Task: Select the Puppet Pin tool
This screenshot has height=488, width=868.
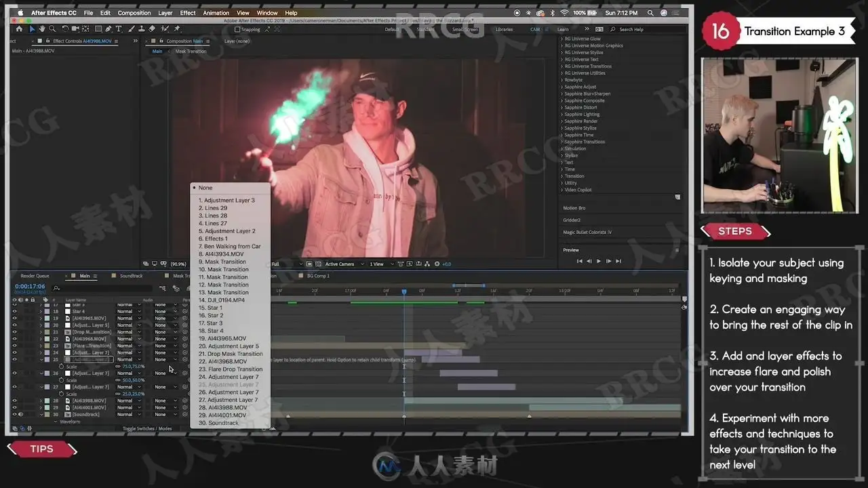Action: pyautogui.click(x=177, y=28)
